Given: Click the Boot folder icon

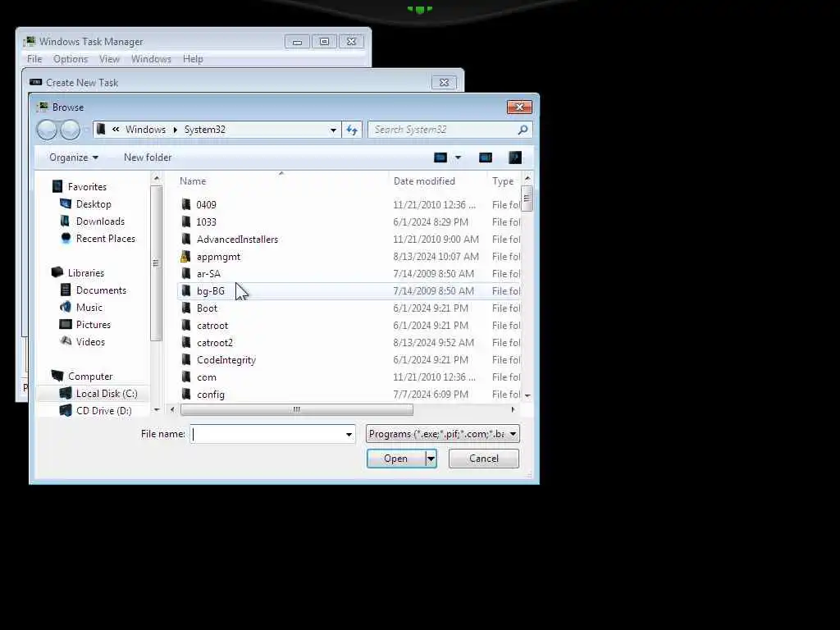Looking at the screenshot, I should 186,308.
